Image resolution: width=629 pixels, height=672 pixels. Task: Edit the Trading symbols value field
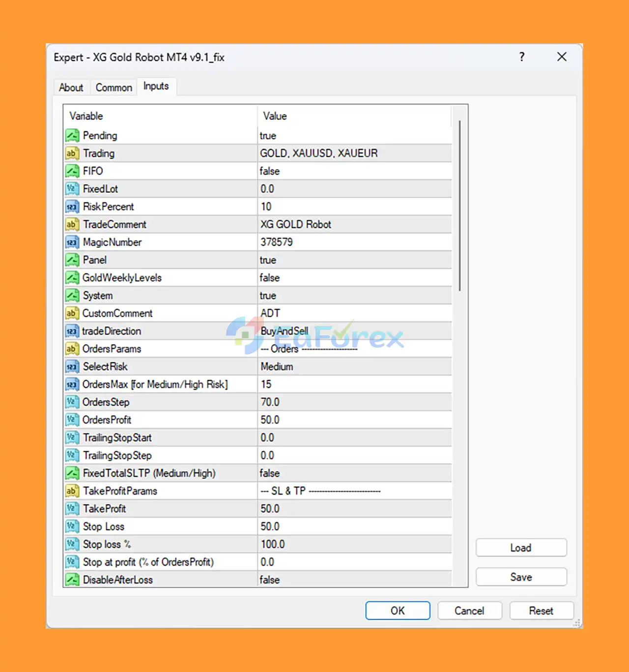coord(354,153)
